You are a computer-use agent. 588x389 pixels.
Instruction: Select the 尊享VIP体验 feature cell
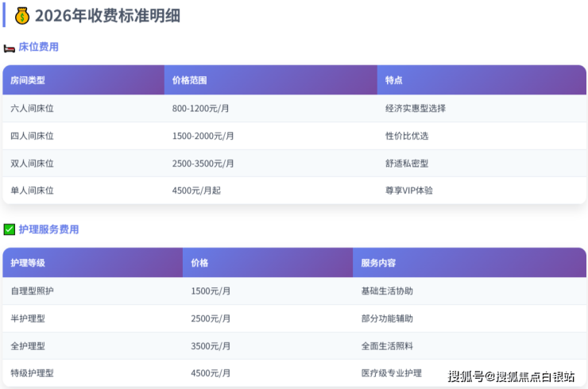coord(408,191)
